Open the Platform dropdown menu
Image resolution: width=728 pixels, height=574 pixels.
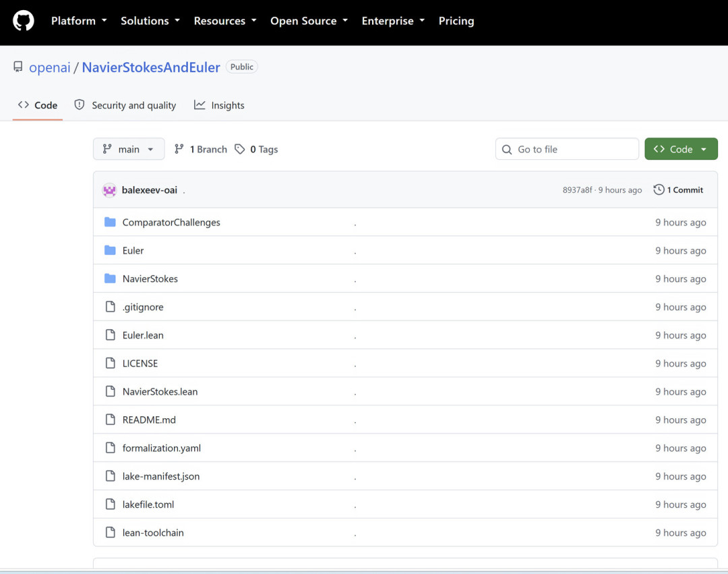(79, 21)
